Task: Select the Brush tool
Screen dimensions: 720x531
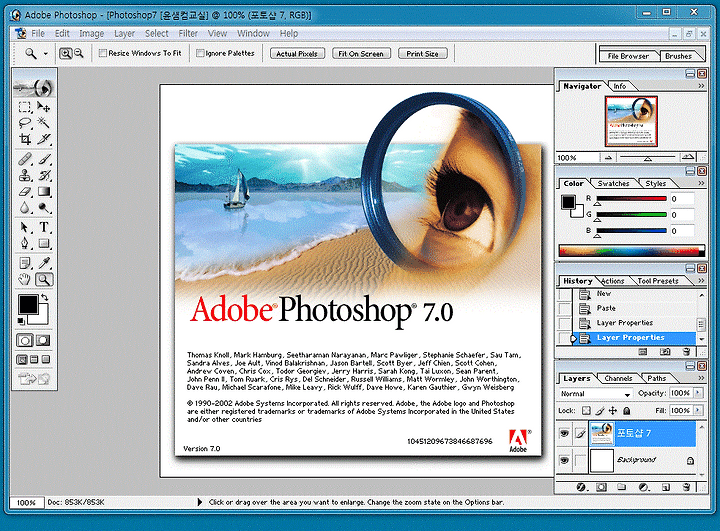Action: (x=44, y=159)
